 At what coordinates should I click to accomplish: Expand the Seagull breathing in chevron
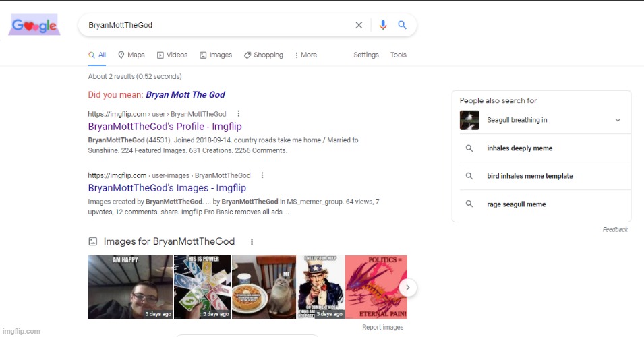(618, 120)
